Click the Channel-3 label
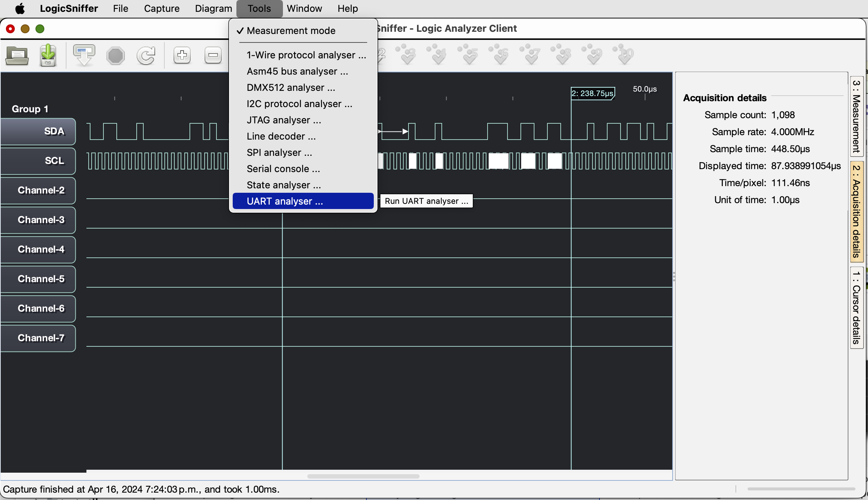This screenshot has width=868, height=500. click(x=38, y=220)
